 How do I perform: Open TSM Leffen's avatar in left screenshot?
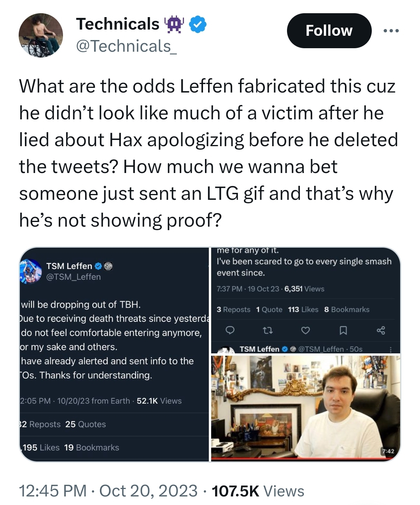click(31, 271)
